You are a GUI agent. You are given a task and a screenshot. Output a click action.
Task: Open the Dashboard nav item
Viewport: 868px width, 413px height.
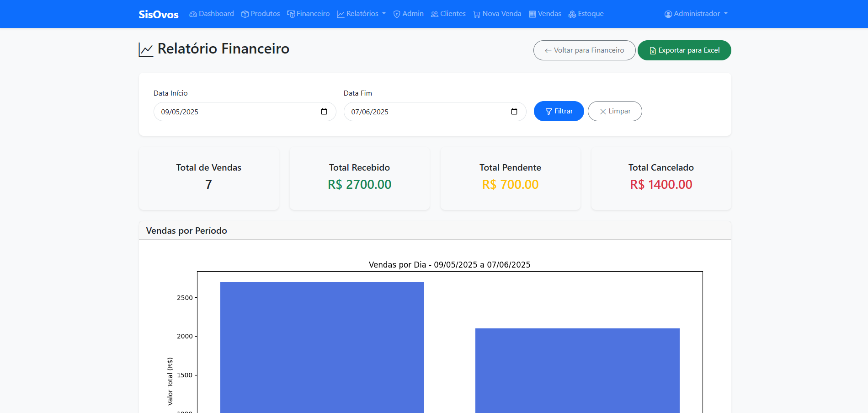coord(212,14)
